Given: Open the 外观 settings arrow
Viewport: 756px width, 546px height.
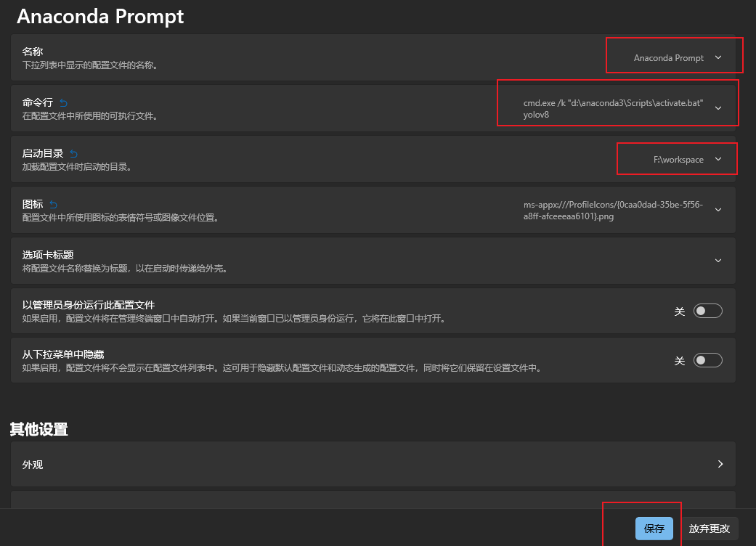Looking at the screenshot, I should [720, 464].
